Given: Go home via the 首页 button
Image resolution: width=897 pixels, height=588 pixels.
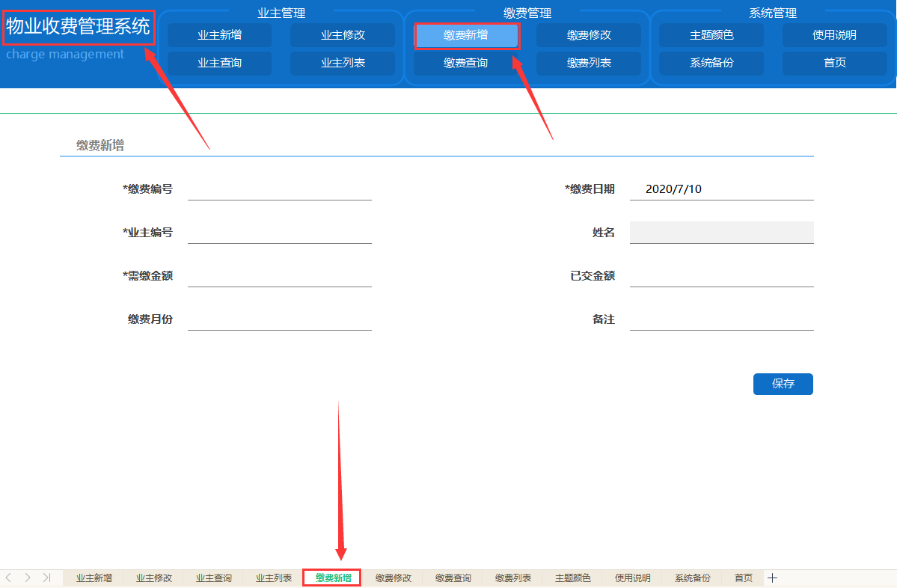Looking at the screenshot, I should pyautogui.click(x=834, y=63).
